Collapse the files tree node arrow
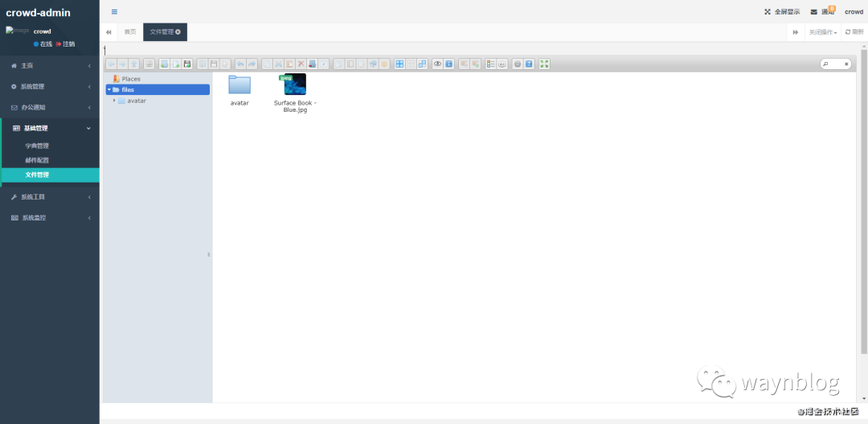868x424 pixels. point(109,89)
